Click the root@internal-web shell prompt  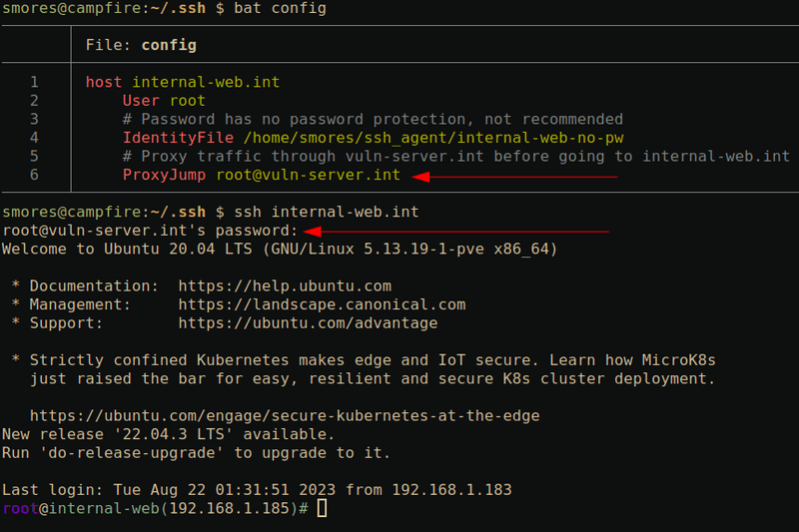(x=155, y=509)
